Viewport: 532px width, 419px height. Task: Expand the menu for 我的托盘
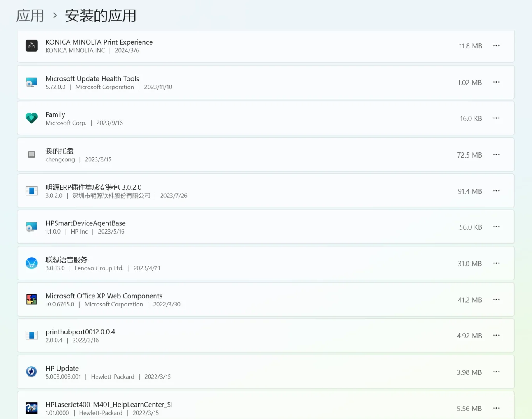pos(496,154)
